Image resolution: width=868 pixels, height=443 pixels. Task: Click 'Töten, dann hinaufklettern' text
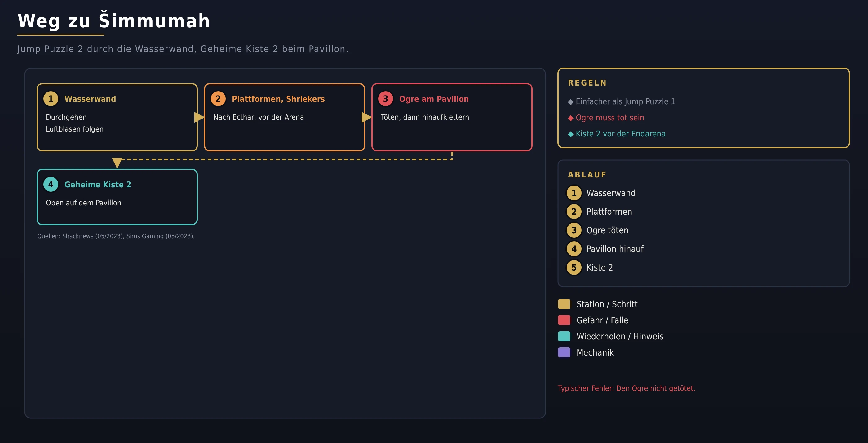[425, 117]
